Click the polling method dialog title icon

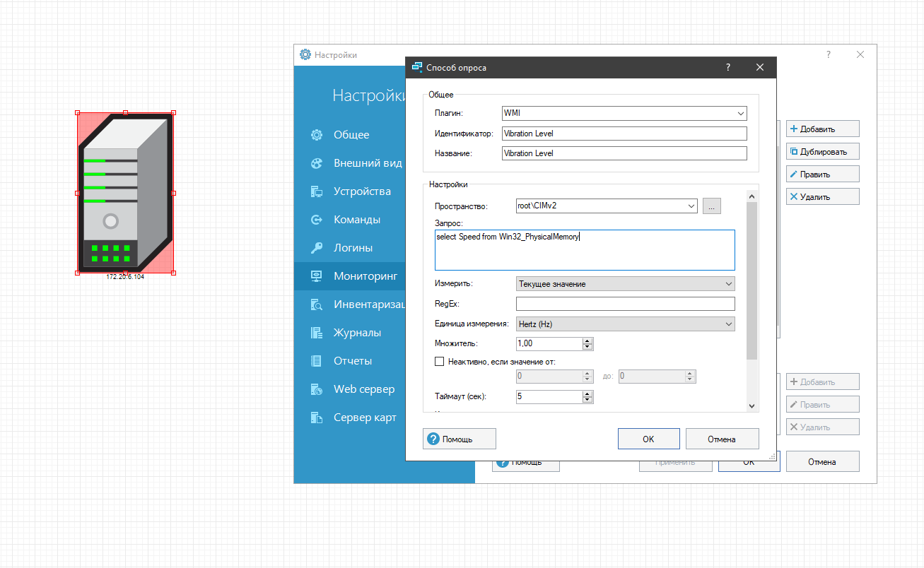pyautogui.click(x=417, y=67)
